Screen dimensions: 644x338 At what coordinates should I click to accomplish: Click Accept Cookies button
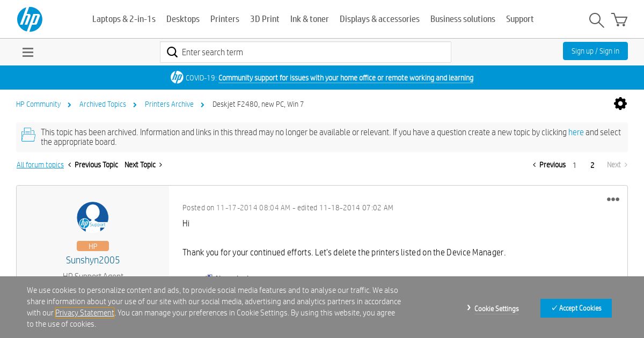point(576,308)
